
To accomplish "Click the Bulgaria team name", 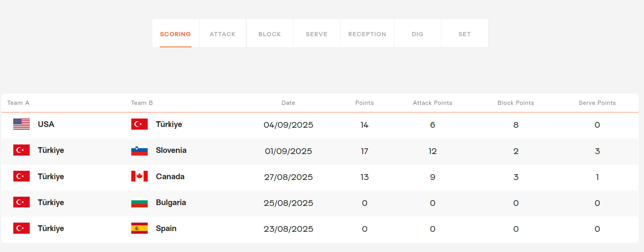I will point(171,202).
